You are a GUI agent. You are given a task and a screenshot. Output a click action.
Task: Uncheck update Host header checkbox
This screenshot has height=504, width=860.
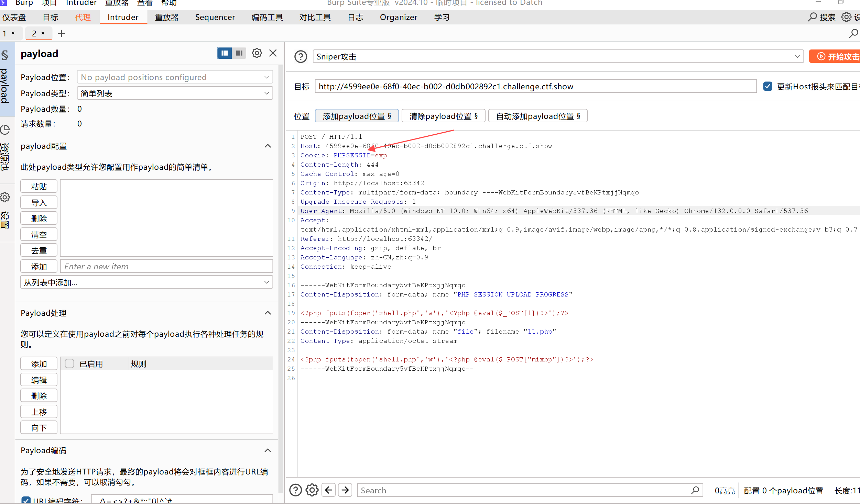[x=768, y=86]
